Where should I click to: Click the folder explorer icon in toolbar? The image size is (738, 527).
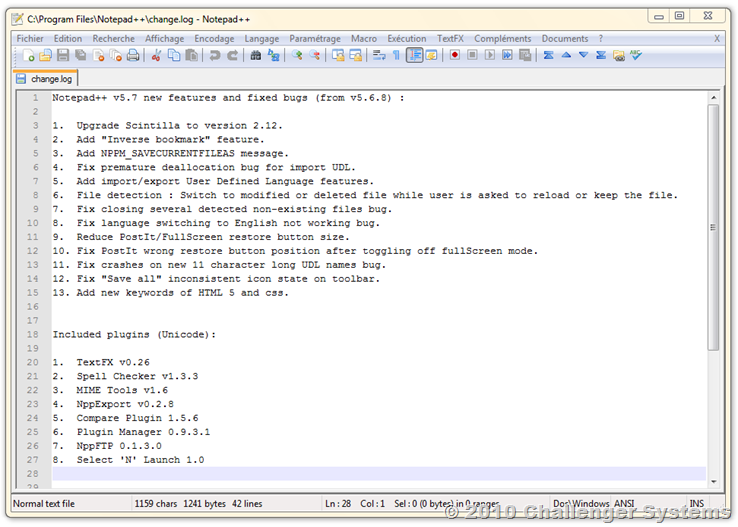pos(619,56)
